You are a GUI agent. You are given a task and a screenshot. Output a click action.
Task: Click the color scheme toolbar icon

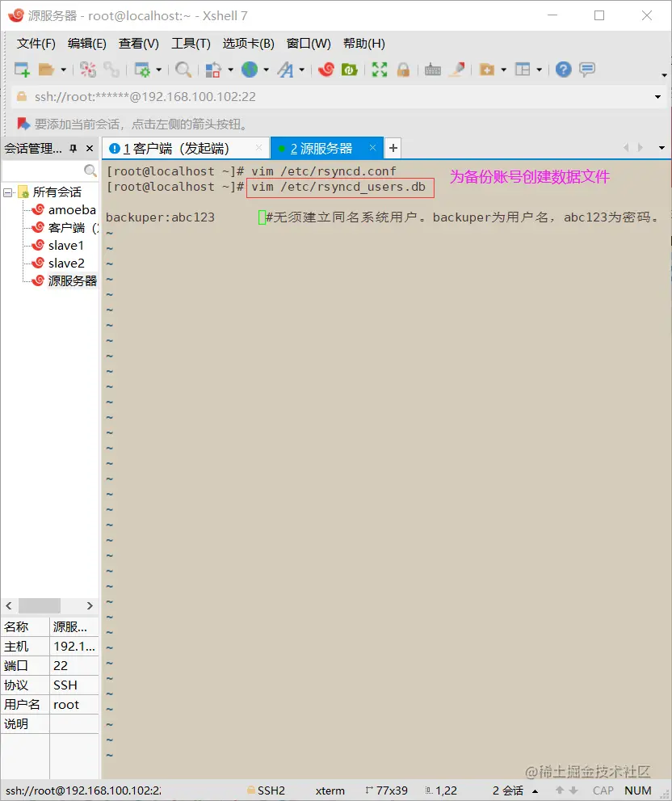[x=213, y=70]
